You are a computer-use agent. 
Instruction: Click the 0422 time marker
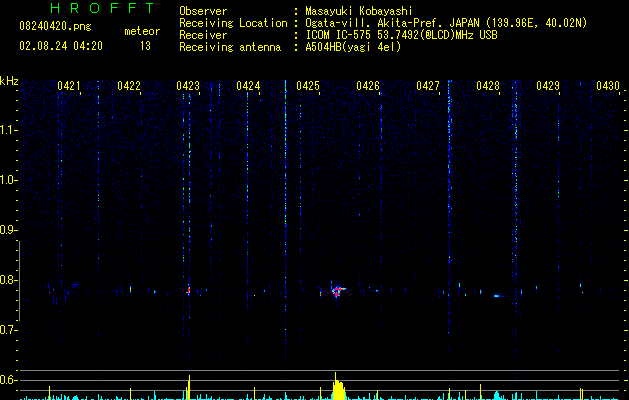click(x=129, y=85)
